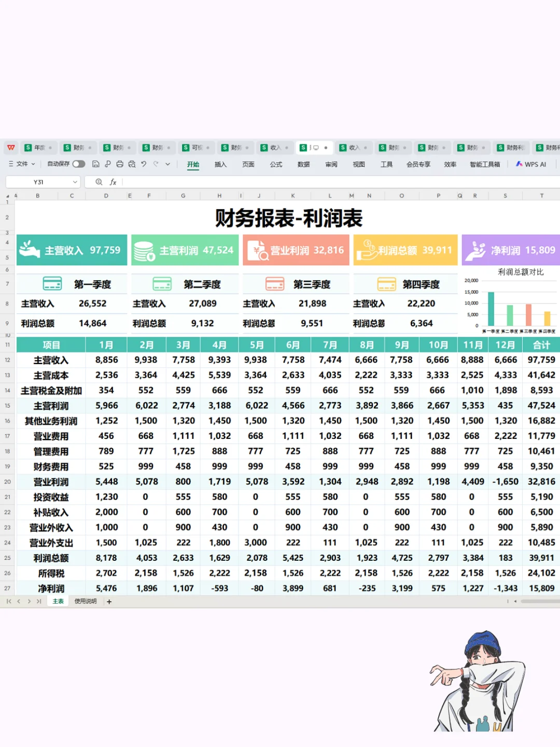Click the hamburger icon next to 文件
Viewport: 560px width, 747px height.
tap(11, 163)
